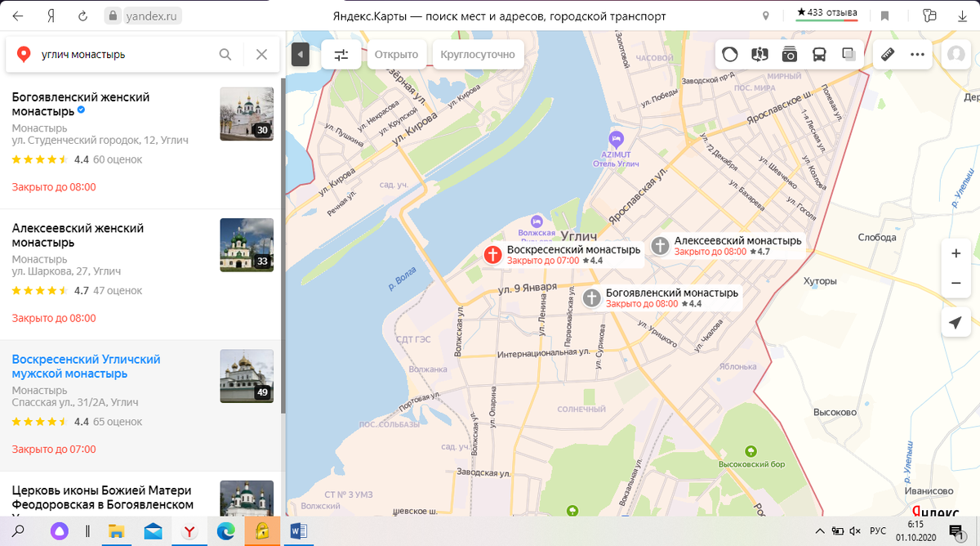Click Спасская ул., 31/2А, Углич address
The image size is (980, 546).
[75, 402]
